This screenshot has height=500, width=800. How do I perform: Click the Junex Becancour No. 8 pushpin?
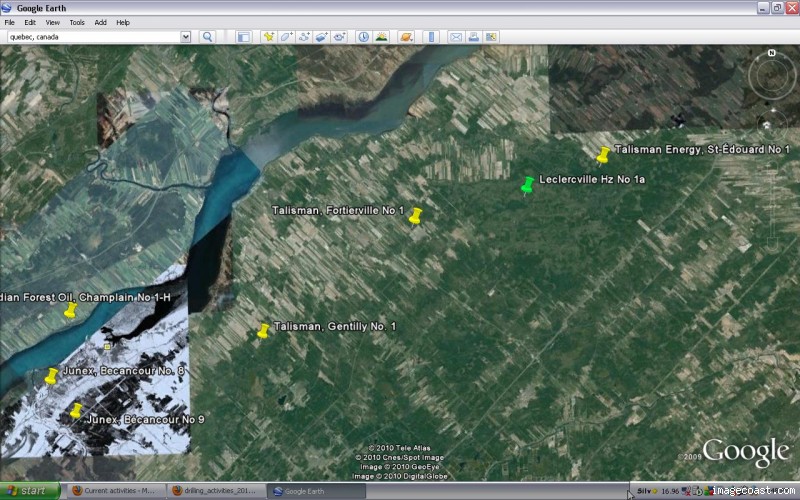tap(51, 376)
